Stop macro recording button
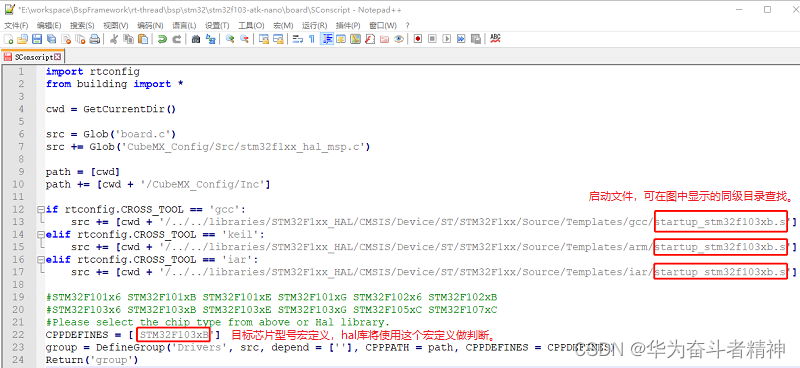Viewport: 800px width, 368px height. 432,39
